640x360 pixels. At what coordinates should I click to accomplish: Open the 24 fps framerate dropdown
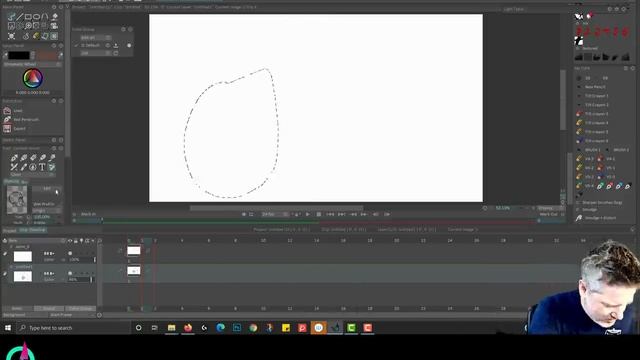coord(275,214)
